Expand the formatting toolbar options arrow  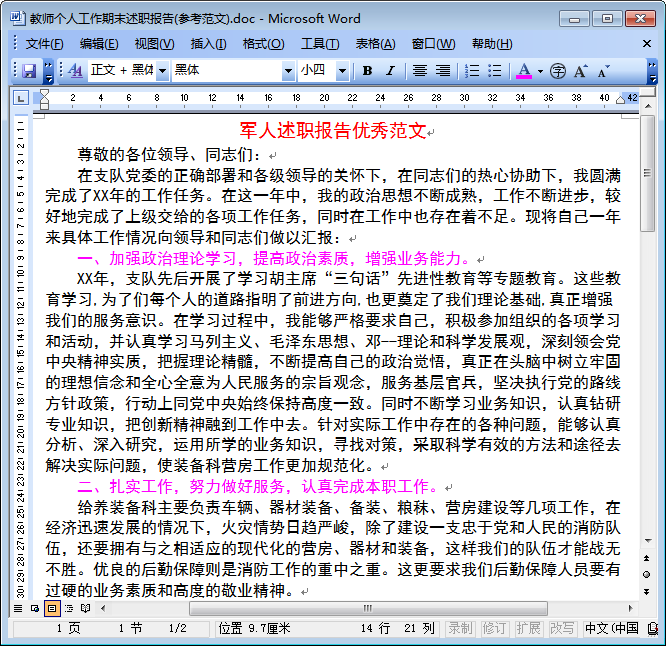click(x=652, y=71)
